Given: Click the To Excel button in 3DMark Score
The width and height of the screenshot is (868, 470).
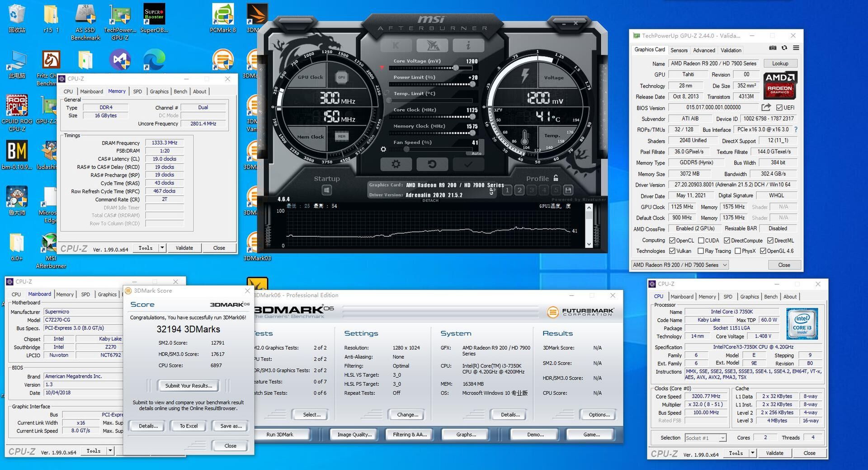Looking at the screenshot, I should tap(189, 426).
